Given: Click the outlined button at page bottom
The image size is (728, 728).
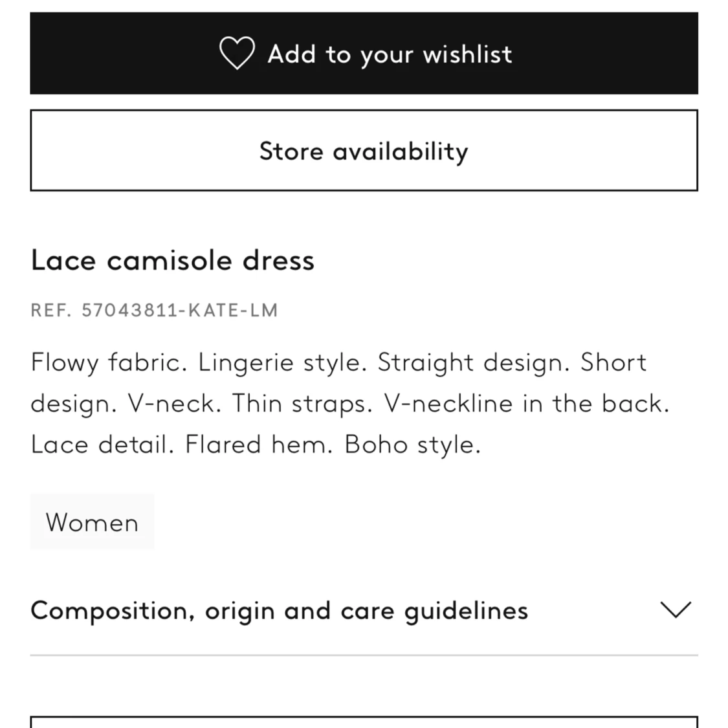Looking at the screenshot, I should click(364, 722).
